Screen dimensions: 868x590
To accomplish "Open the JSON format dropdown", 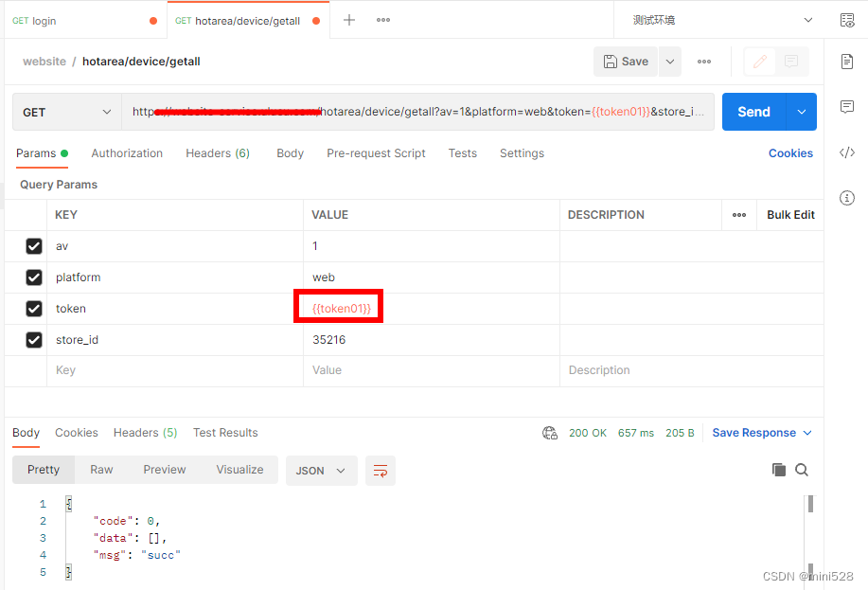I will 321,470.
